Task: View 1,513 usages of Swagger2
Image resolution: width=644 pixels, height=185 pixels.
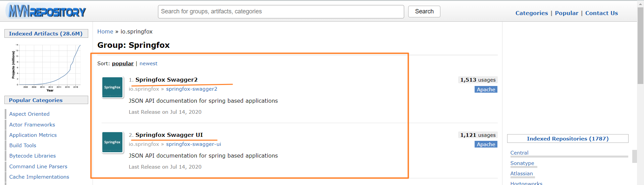Action: coord(478,80)
